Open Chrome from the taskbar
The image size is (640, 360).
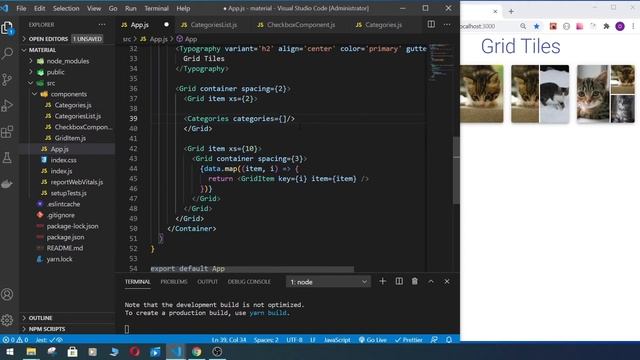click(196, 352)
